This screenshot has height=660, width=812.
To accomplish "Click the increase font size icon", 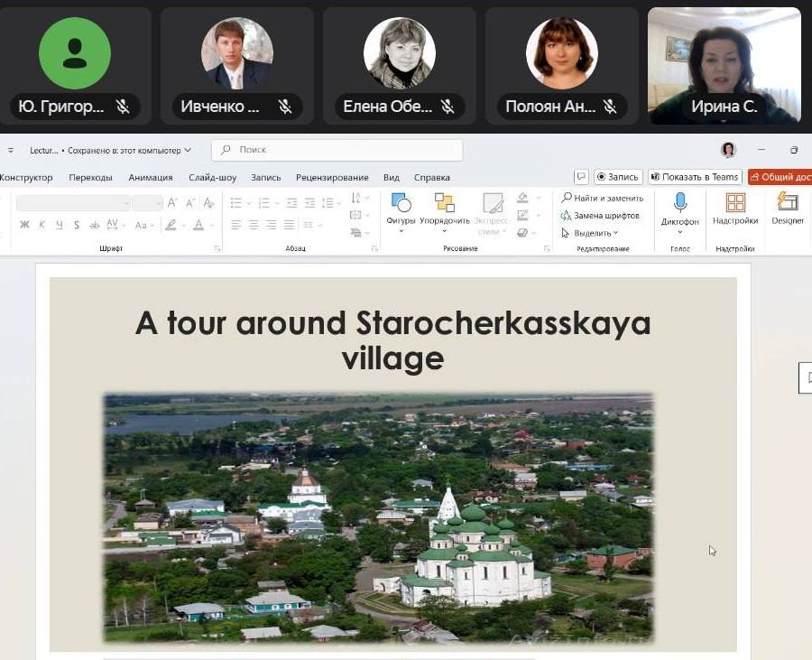I will [172, 203].
